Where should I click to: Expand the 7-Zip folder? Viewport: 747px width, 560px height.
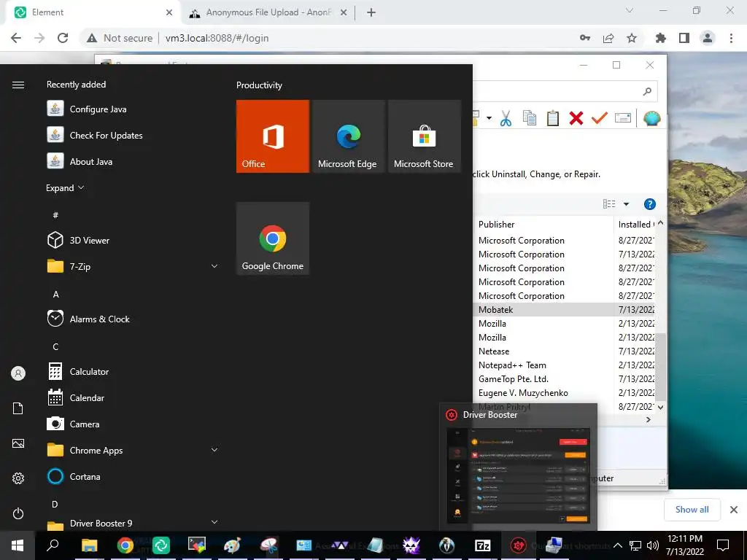(214, 266)
